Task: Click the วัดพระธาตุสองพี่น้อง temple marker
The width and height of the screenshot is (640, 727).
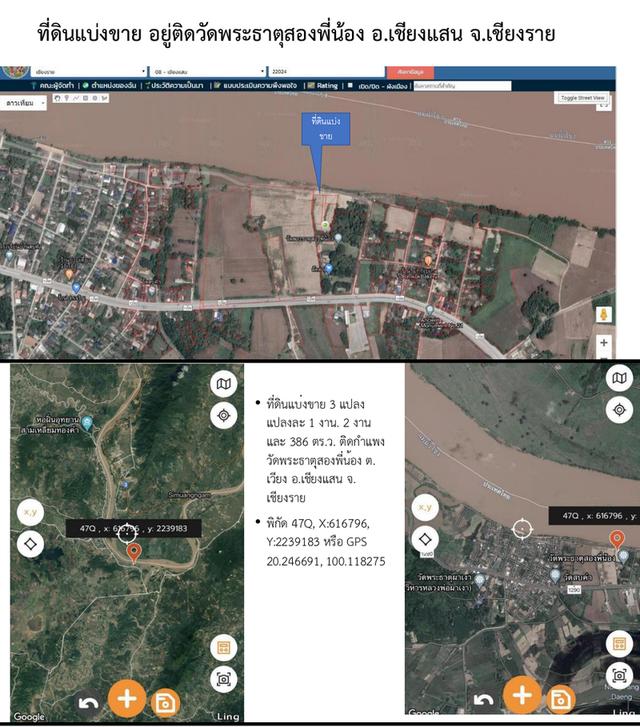Action: 623,556
